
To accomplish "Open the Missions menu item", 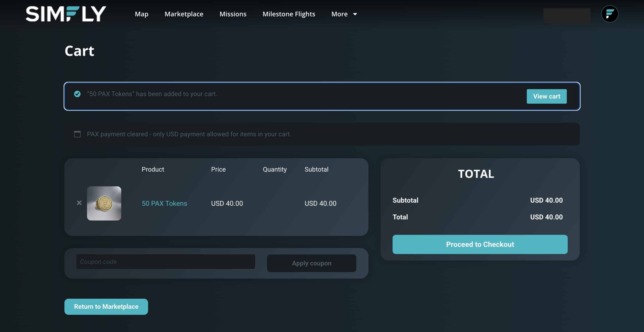I will click(x=233, y=14).
